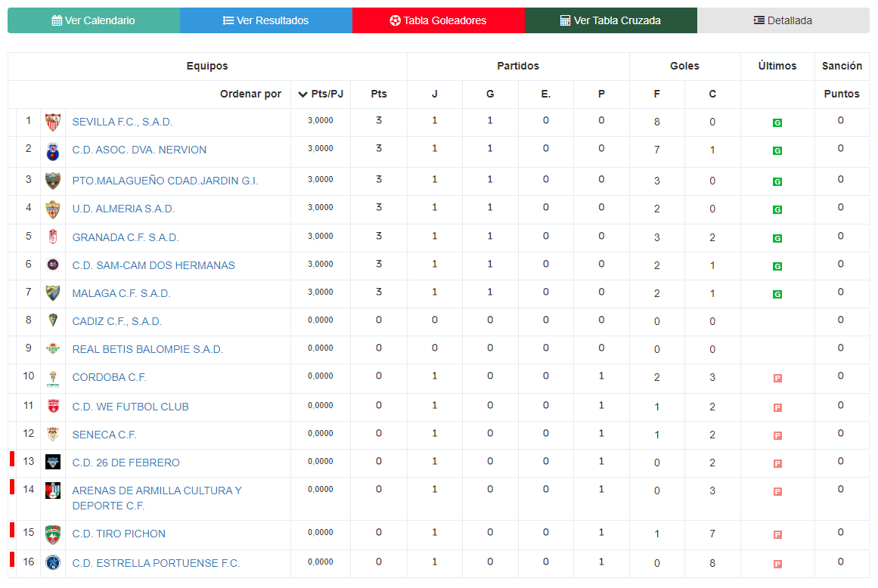Open the C.D. WE FUTBOL CLUB link

click(131, 407)
